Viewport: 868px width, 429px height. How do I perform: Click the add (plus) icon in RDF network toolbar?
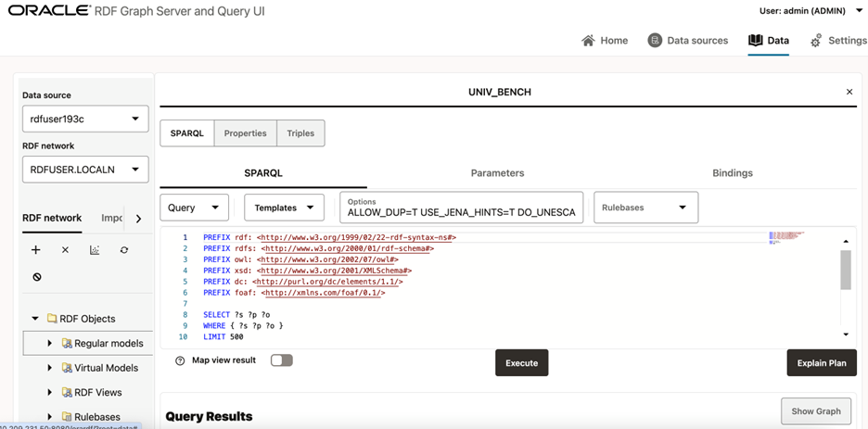tap(36, 250)
